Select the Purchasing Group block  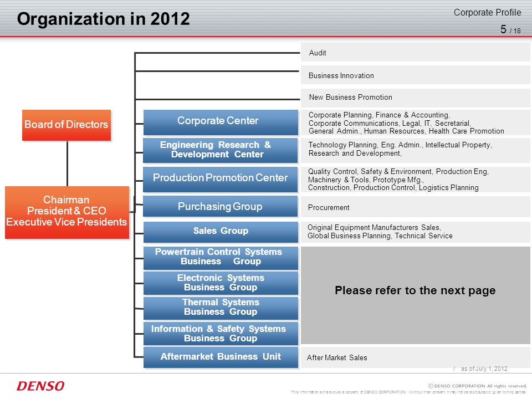tap(221, 206)
